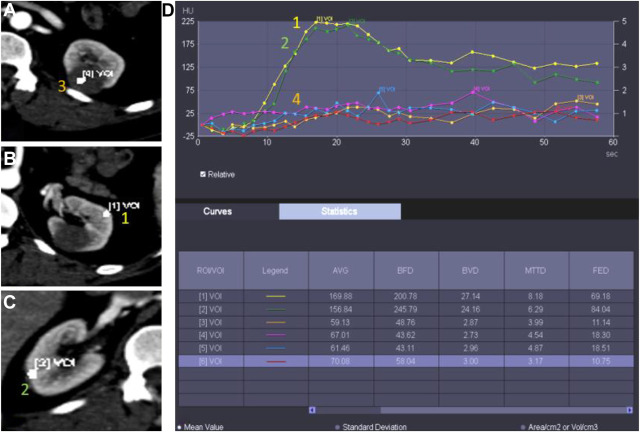Click the green legend line of [2] VOI
The height and width of the screenshot is (432, 640).
point(276,309)
